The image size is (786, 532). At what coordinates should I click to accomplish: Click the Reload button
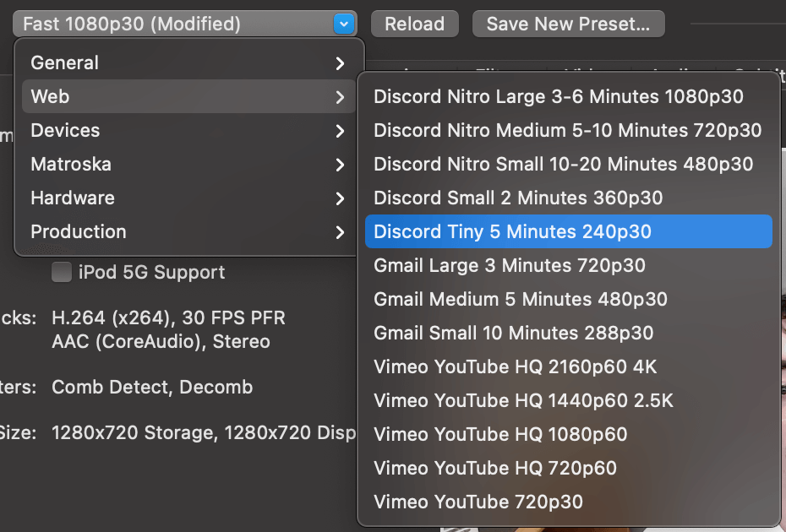[414, 24]
